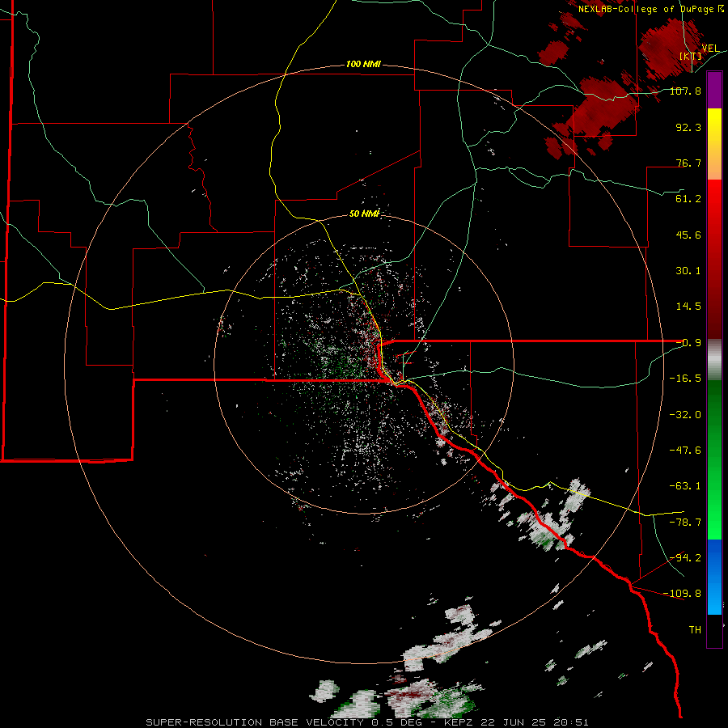Click the TH label on the color scale
This screenshot has height=728, width=728.
coord(695,629)
